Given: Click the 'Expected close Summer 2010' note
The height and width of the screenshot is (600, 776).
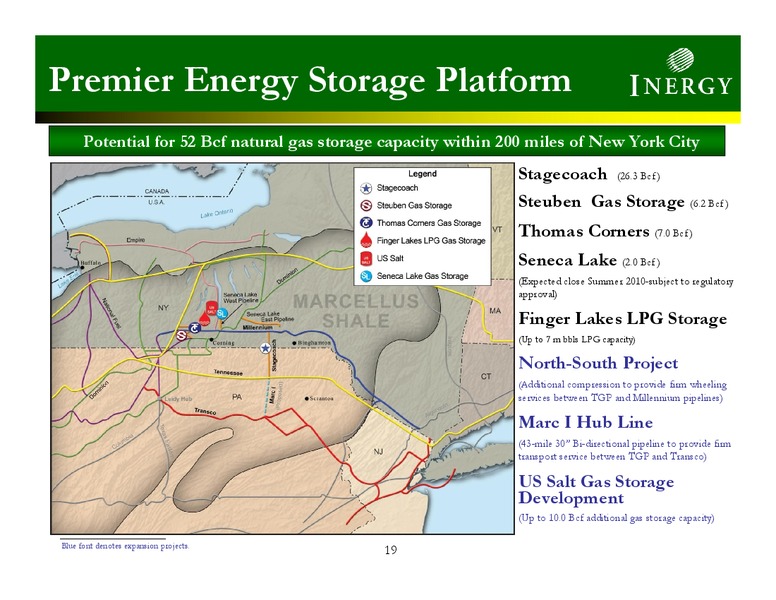Looking at the screenshot, I should point(626,288).
